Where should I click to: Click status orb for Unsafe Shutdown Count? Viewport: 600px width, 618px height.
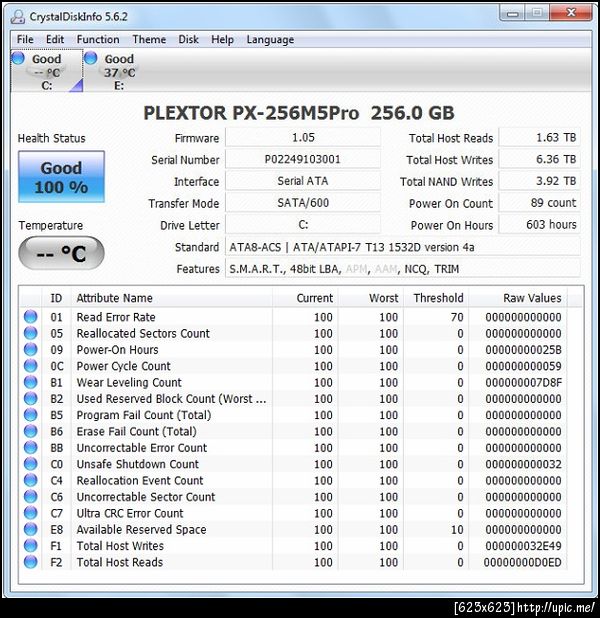[30, 464]
